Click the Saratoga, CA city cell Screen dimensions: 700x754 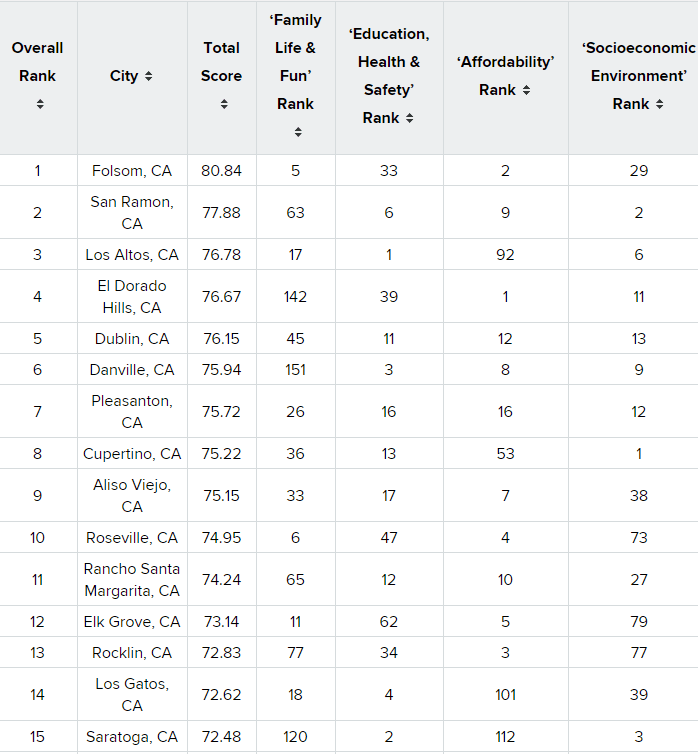pos(132,737)
